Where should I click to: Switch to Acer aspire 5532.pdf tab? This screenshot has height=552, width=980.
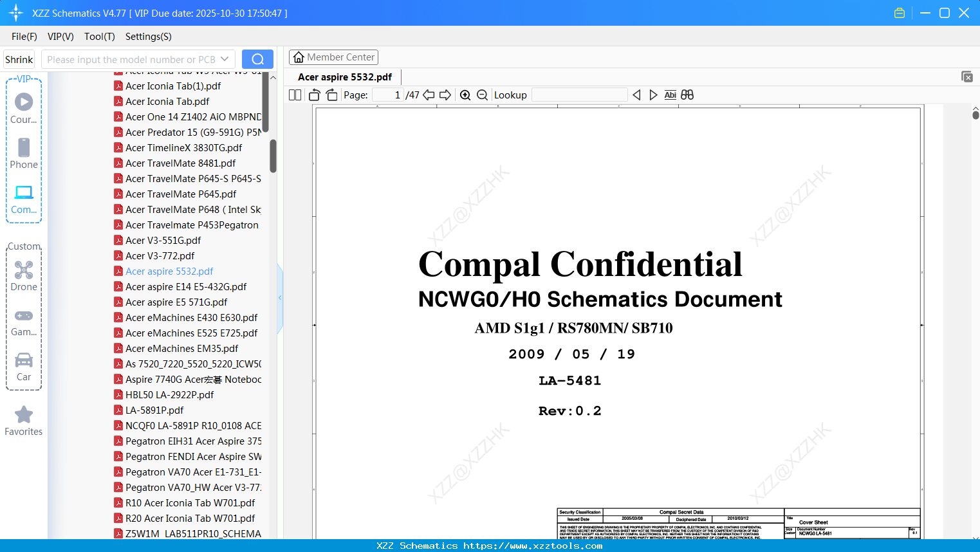pyautogui.click(x=345, y=77)
